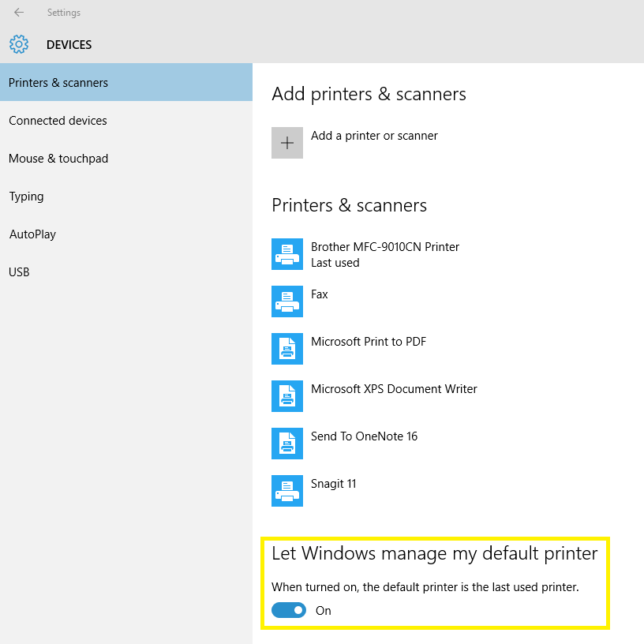Viewport: 644px width, 644px height.
Task: Click the 'Add printers & scanners' heading
Action: [369, 94]
